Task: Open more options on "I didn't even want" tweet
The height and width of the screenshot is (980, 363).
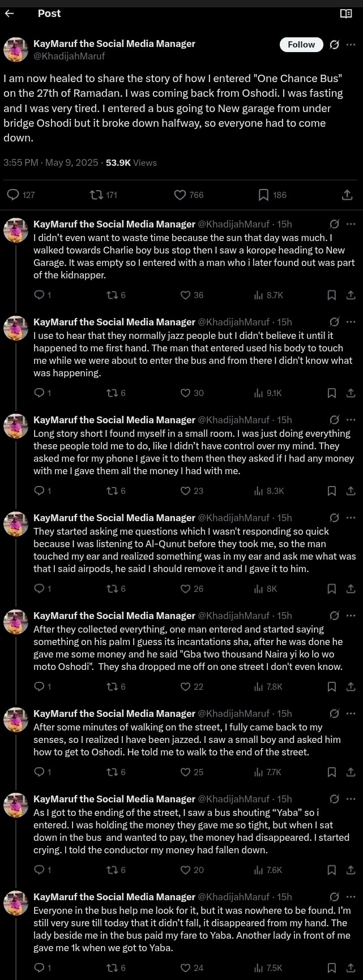Action: click(x=351, y=224)
